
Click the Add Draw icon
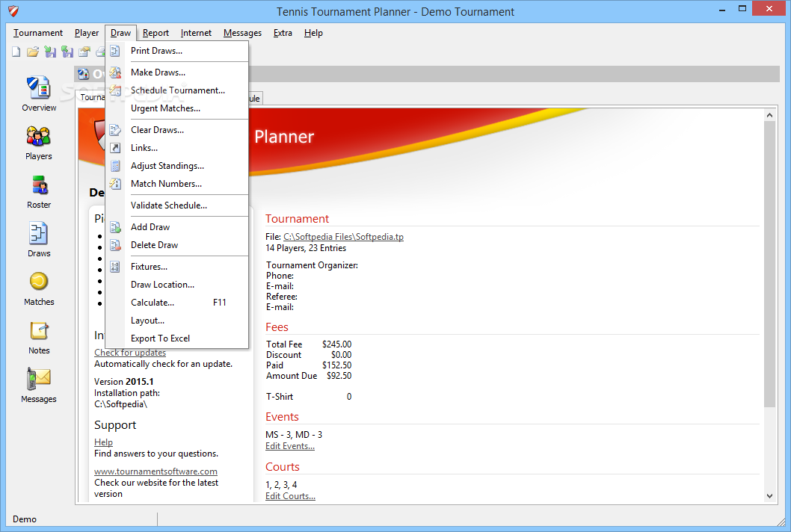115,227
